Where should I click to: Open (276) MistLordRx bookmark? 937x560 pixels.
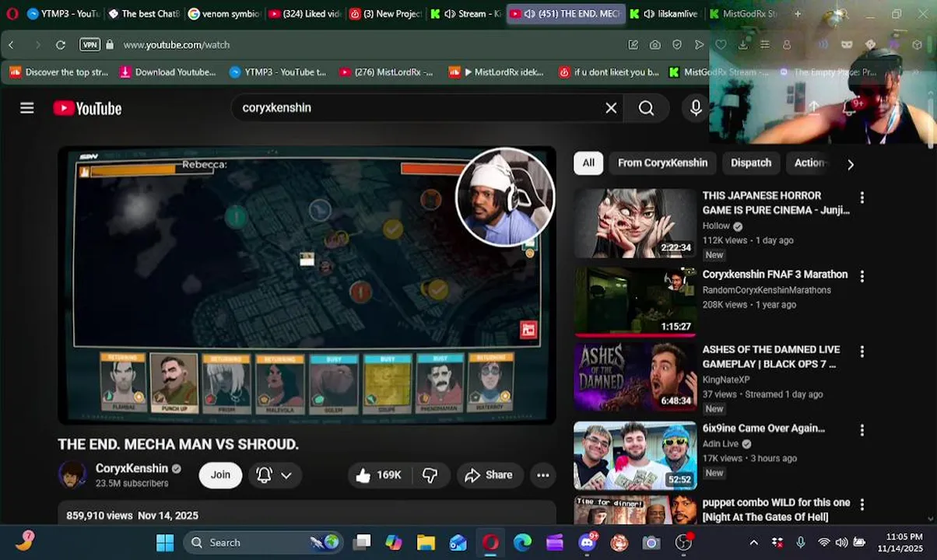click(x=386, y=72)
